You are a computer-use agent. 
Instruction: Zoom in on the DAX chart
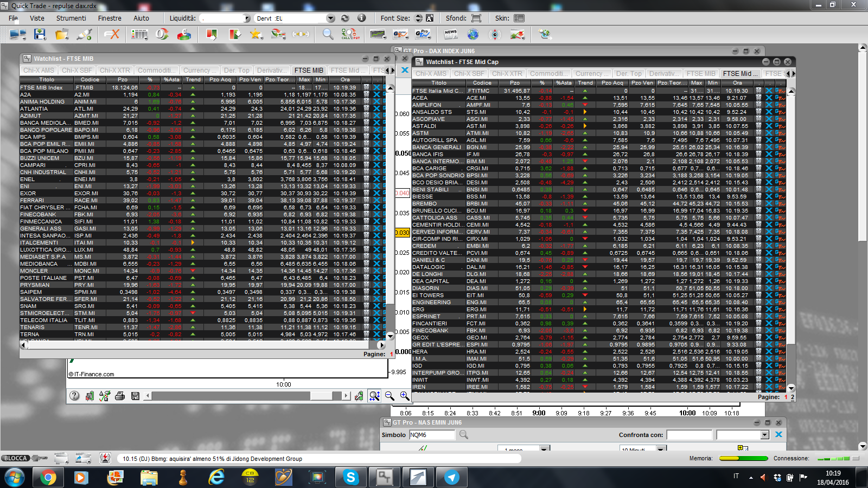click(x=405, y=396)
